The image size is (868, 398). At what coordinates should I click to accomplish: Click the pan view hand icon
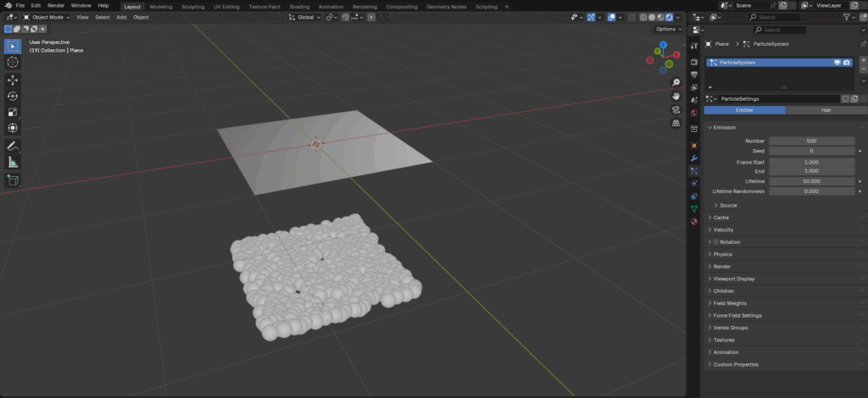pos(676,97)
